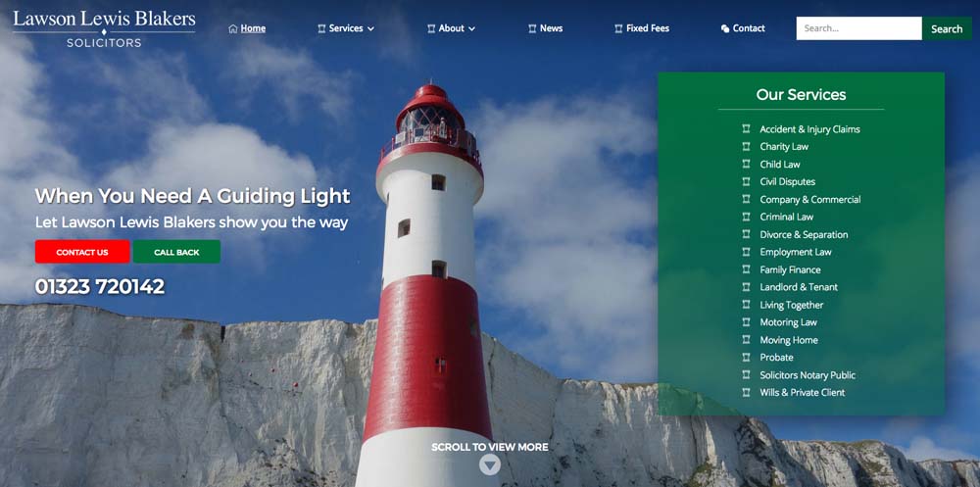Click the scroll icon beside Services menu
The height and width of the screenshot is (487, 980).
[x=321, y=28]
